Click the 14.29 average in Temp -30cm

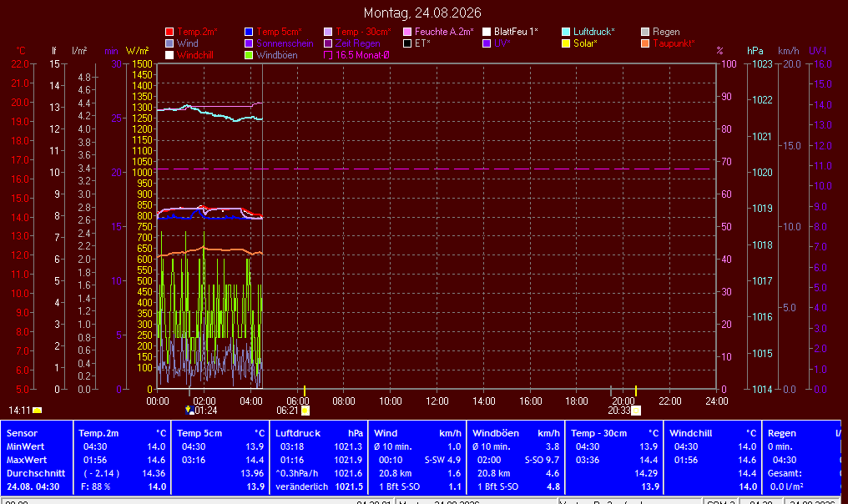pyautogui.click(x=646, y=473)
